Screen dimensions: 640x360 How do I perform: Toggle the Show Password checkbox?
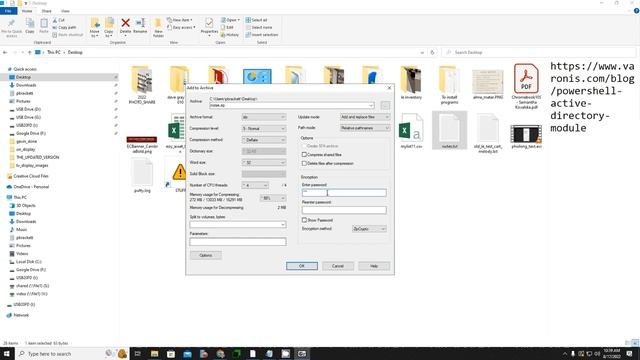304,220
